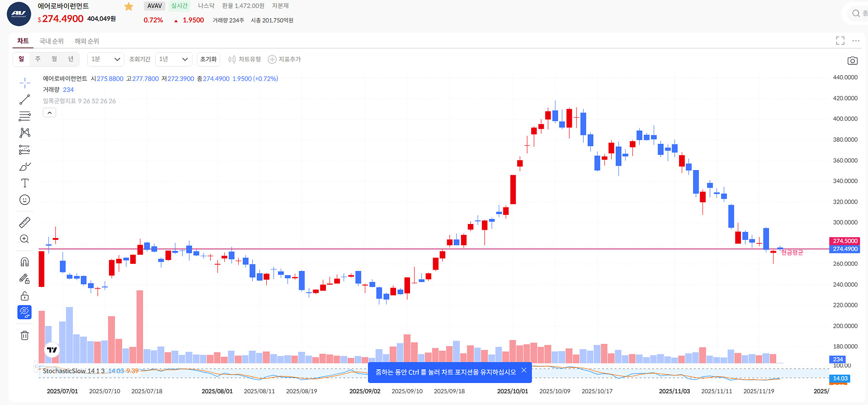Open the 1년 lookup period dropdown
The width and height of the screenshot is (868, 405).
pyautogui.click(x=174, y=59)
